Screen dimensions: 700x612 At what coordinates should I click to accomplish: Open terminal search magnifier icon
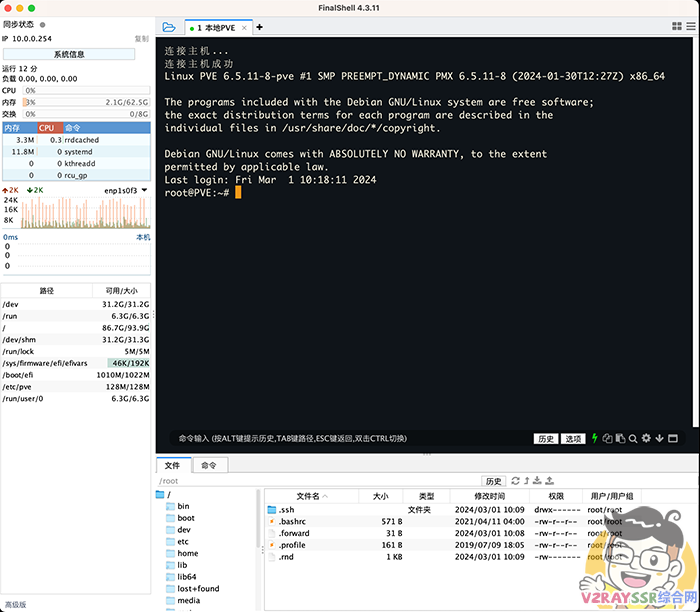(633, 438)
